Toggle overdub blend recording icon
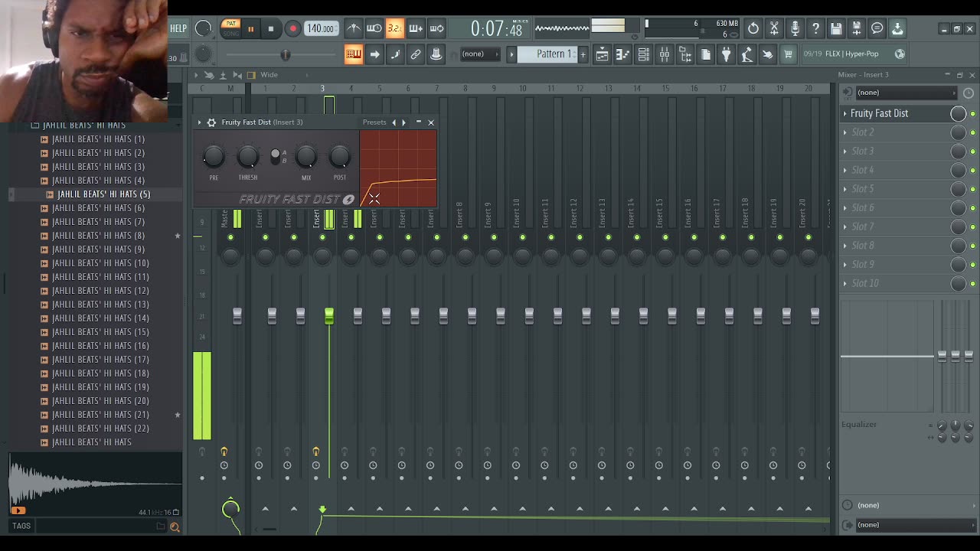The image size is (980, 551). 416,28
